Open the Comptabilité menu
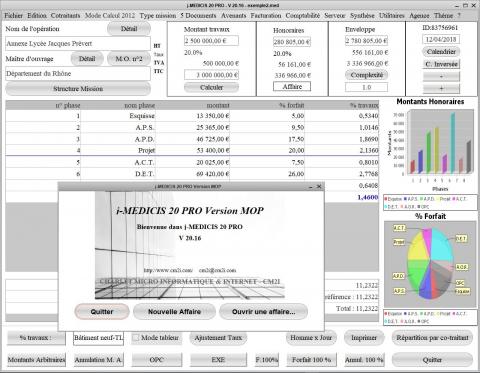Viewport: 480px width, 373px height. pos(303,16)
